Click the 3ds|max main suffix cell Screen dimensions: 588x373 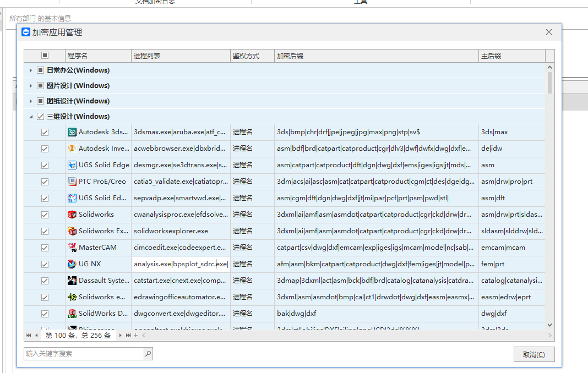coord(512,132)
